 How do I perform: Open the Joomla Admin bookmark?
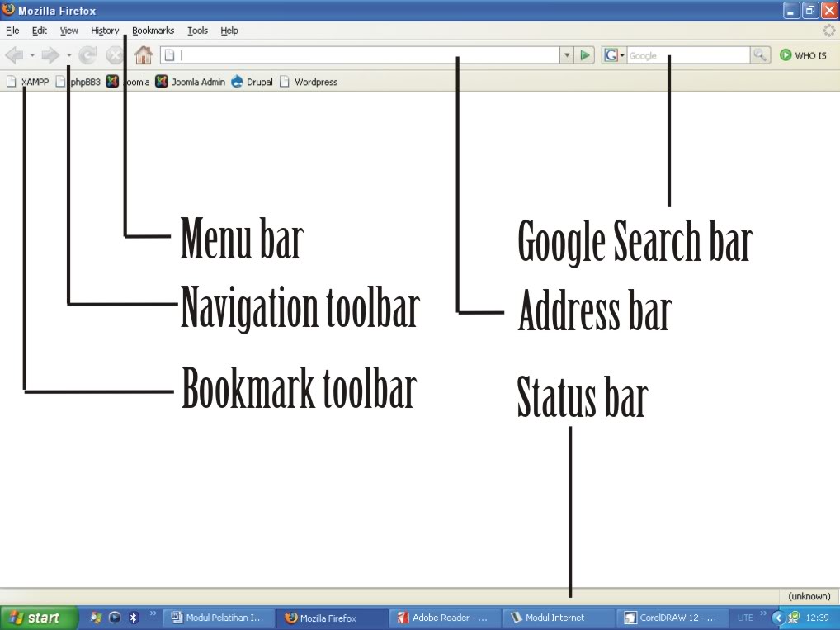[x=190, y=82]
